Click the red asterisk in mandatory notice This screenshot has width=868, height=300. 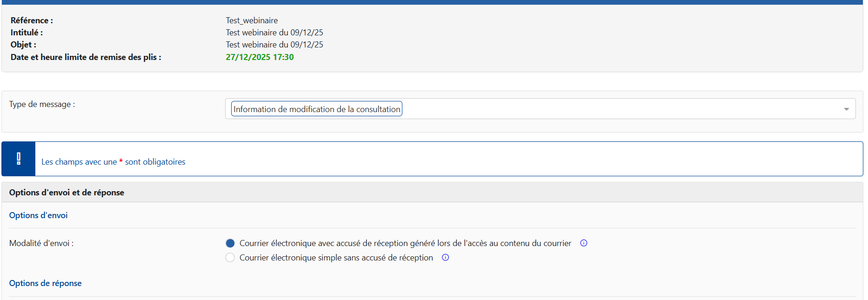pos(121,162)
